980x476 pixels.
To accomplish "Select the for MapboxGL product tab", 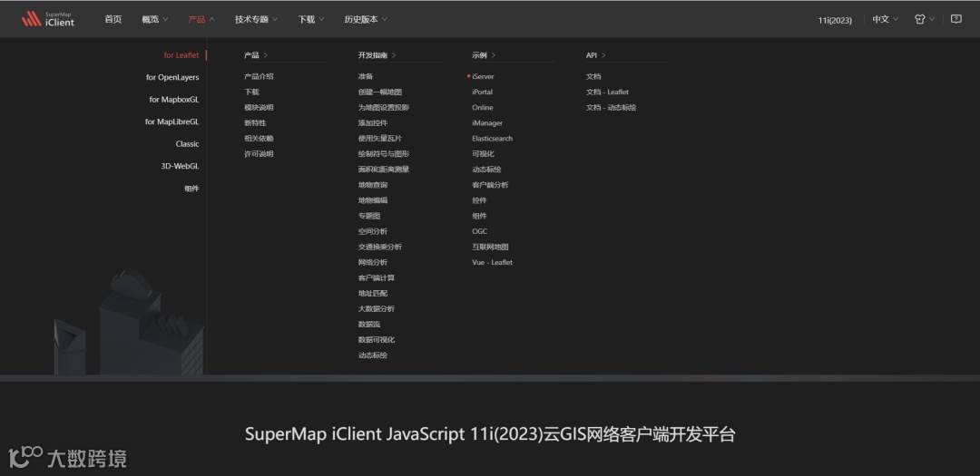I will [x=173, y=100].
